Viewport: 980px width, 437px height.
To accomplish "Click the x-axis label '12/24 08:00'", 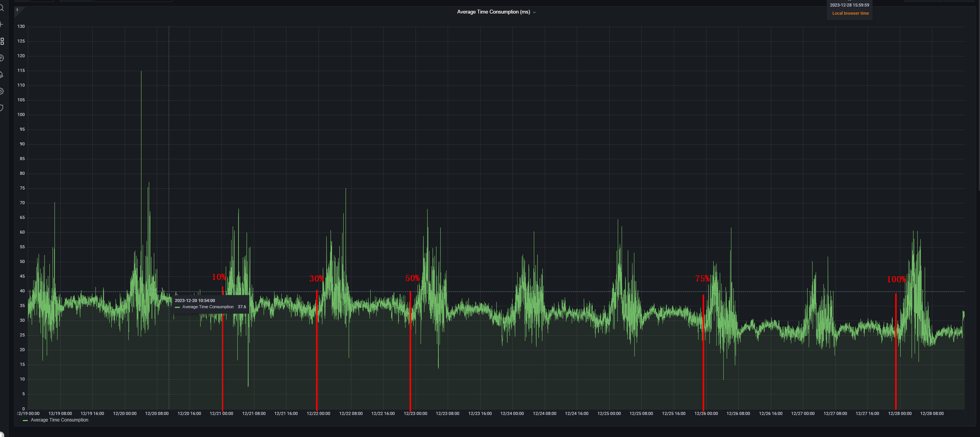I will coord(544,414).
